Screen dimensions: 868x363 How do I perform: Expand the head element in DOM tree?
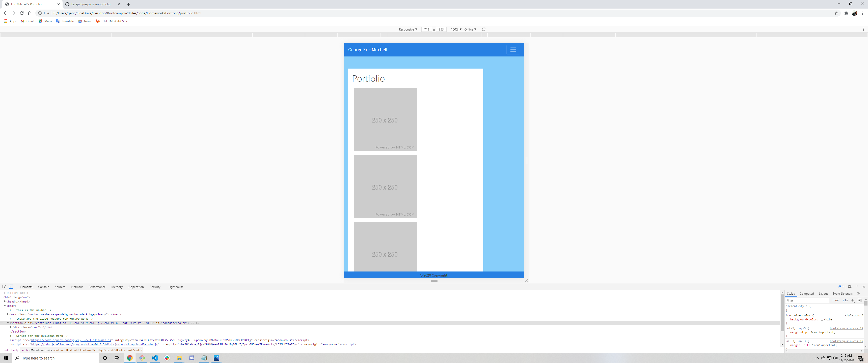click(5, 301)
